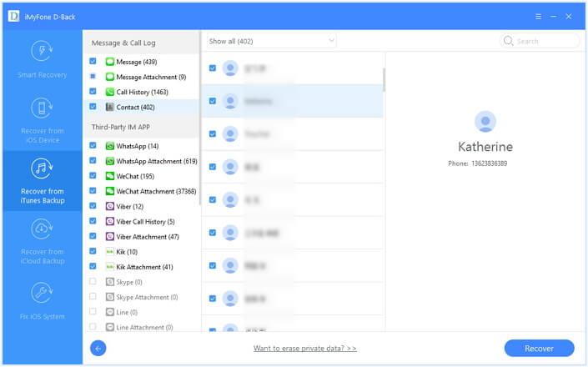Click the Kik Attachment icon
This screenshot has height=367, width=588.
109,267
